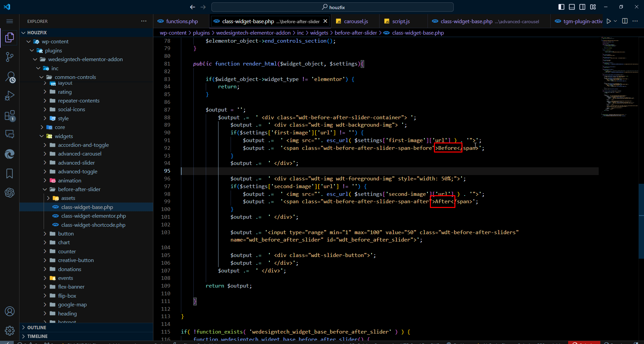Open class-widget-elementor.php file
The height and width of the screenshot is (344, 644).
click(86, 216)
